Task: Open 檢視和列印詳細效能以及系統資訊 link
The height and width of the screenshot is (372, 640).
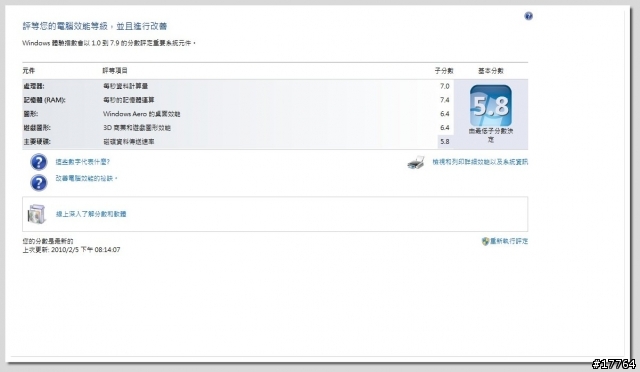Action: tap(480, 162)
